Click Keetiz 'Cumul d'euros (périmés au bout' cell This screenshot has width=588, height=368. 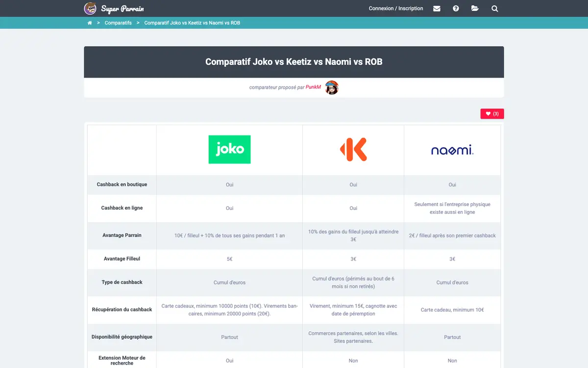click(x=353, y=283)
